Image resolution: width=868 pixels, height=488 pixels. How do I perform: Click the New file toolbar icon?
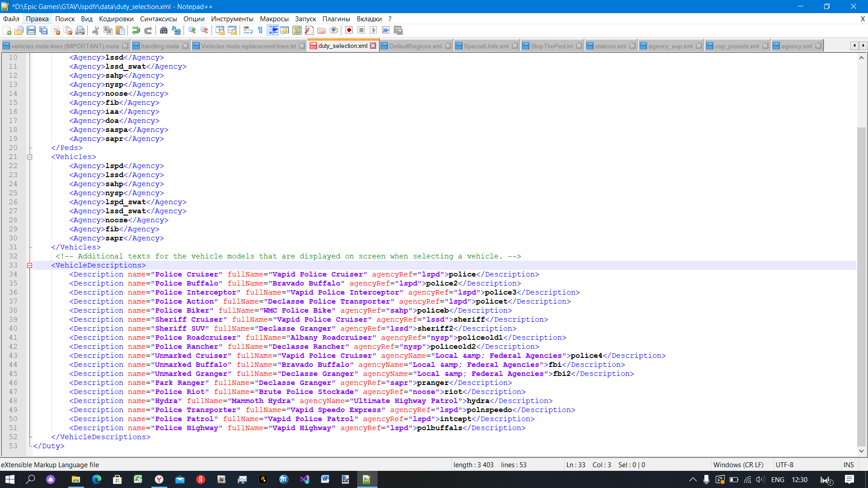[x=7, y=30]
